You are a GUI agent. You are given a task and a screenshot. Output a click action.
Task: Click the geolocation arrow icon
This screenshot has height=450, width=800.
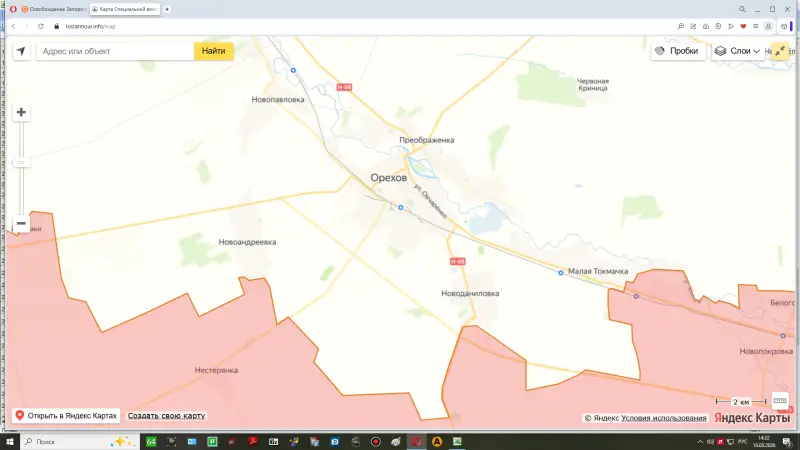(21, 50)
